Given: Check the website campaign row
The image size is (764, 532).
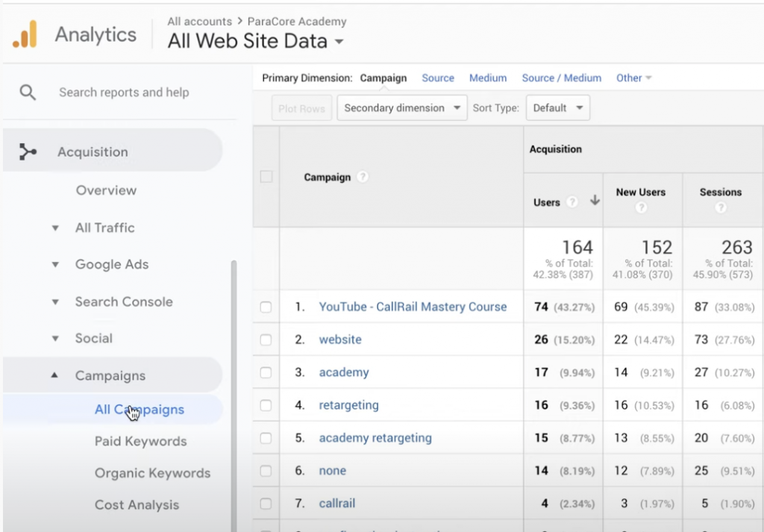Looking at the screenshot, I should coord(266,339).
